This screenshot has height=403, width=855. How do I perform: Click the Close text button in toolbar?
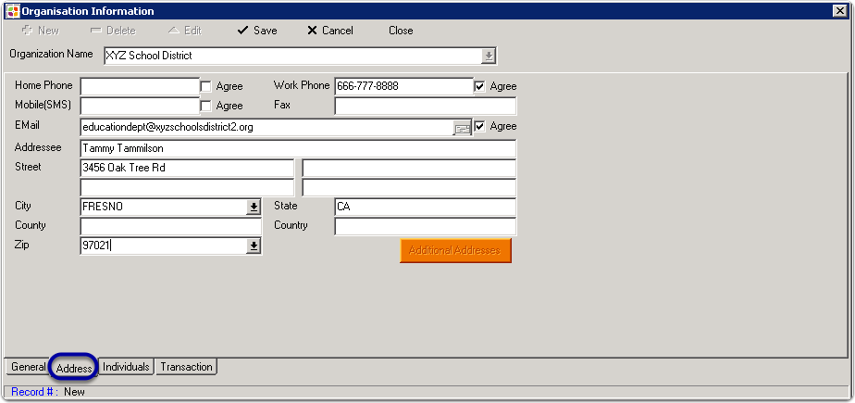tap(400, 31)
